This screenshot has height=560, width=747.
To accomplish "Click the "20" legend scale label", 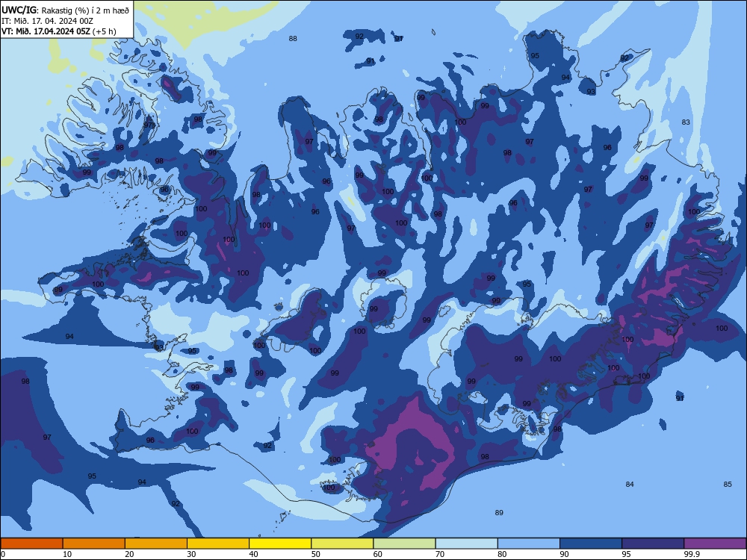I will coord(129,554).
